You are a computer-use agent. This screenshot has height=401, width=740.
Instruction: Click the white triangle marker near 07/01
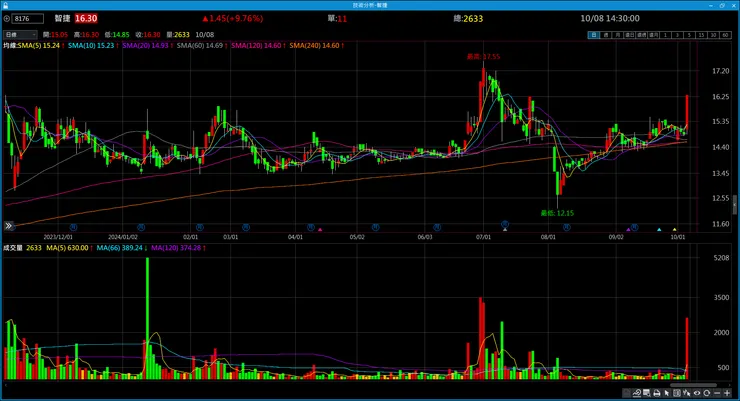coord(505,230)
